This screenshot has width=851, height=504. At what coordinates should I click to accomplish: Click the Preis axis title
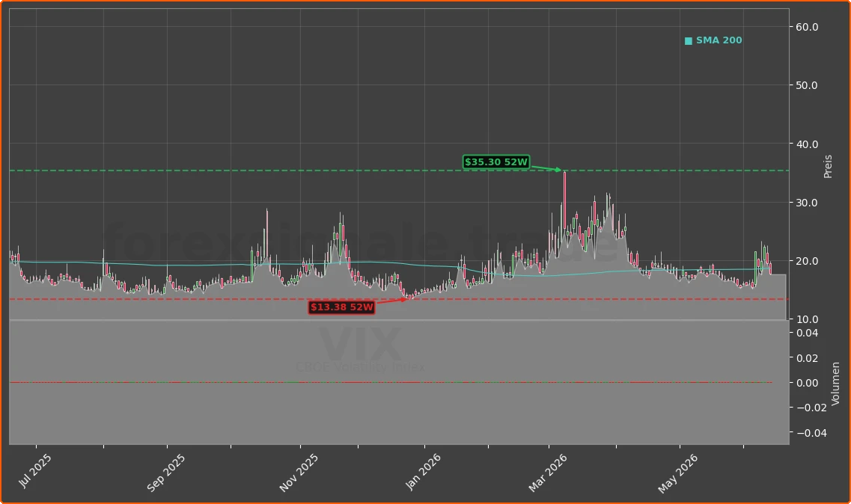[x=828, y=167]
